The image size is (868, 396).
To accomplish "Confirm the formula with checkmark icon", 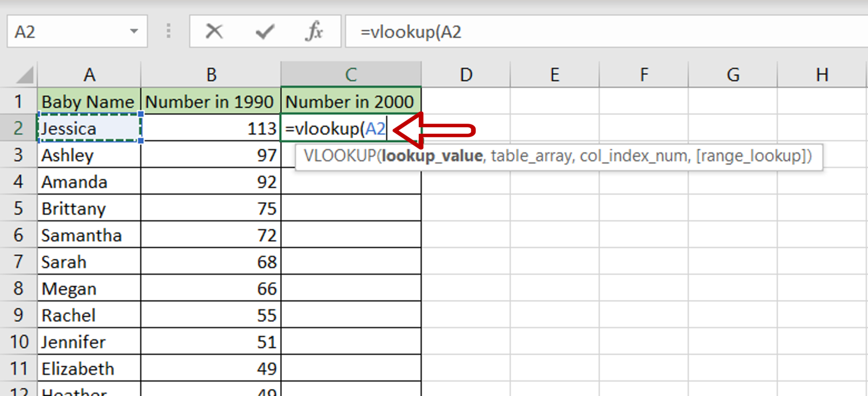I will 265,31.
